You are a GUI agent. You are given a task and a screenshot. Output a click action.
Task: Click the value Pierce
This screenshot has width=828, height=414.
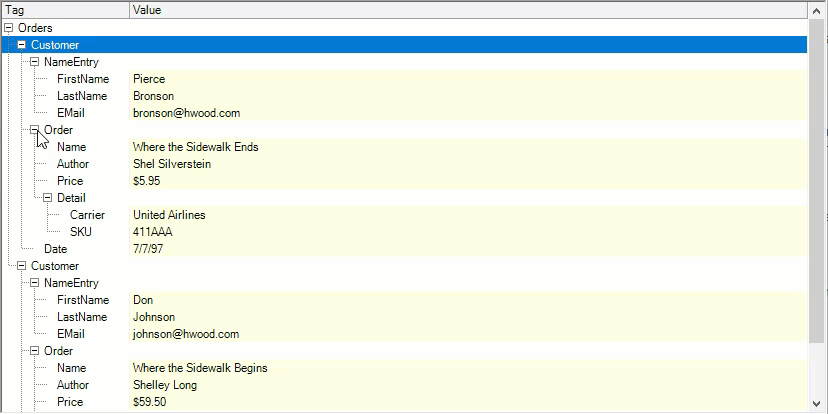click(x=149, y=79)
